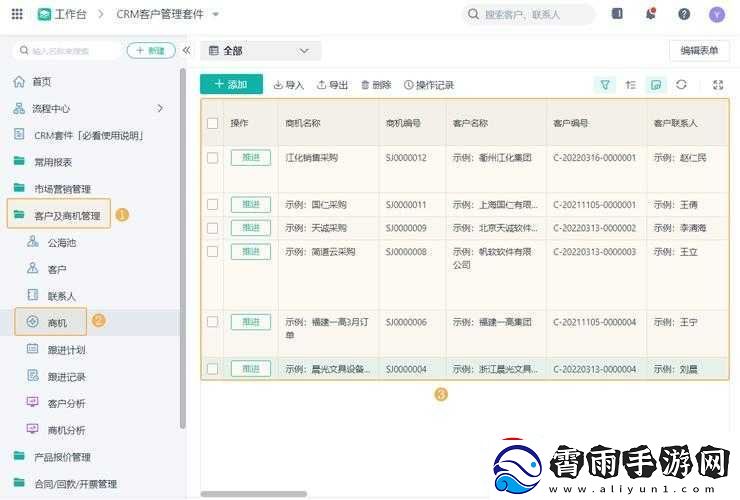Tick checkbox for row SJ0000006
Image resolution: width=740 pixels, height=500 pixels.
click(212, 322)
